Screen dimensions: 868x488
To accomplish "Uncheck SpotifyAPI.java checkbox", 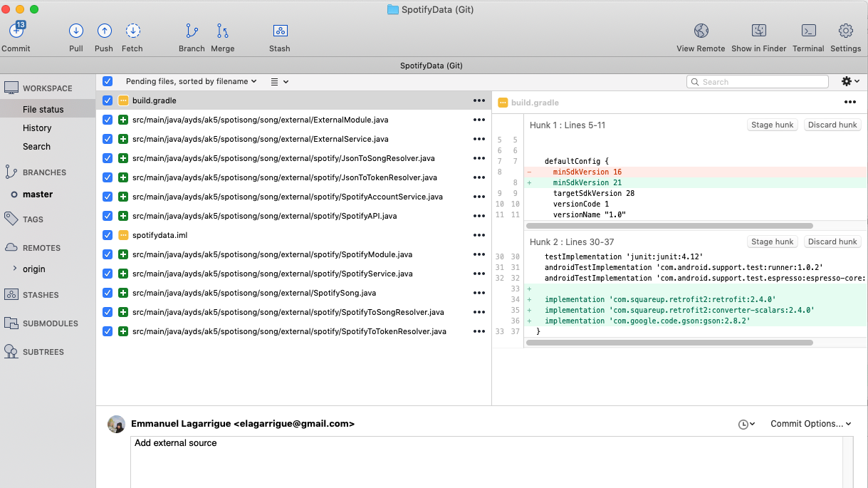I will tap(108, 216).
